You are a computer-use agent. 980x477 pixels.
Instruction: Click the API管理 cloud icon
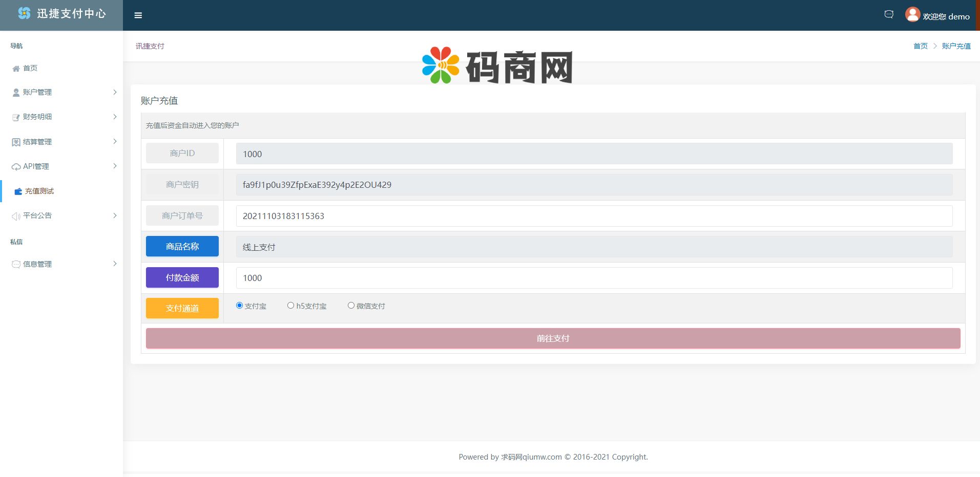click(16, 167)
